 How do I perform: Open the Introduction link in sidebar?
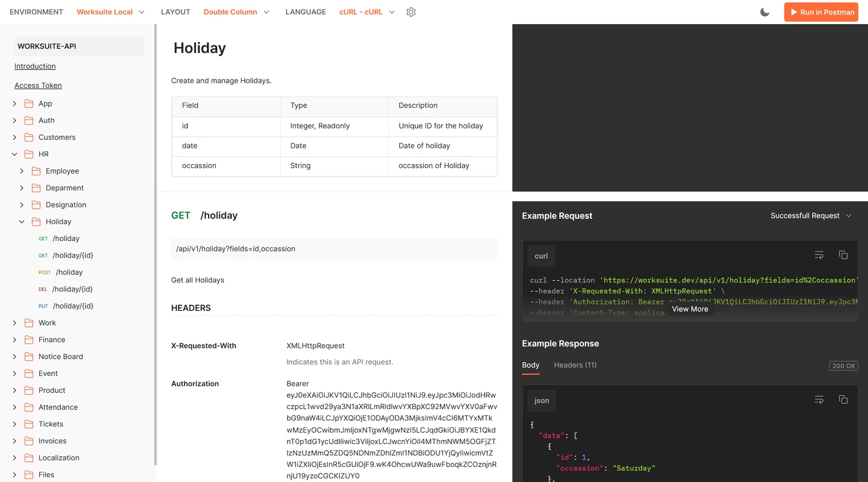pos(35,66)
